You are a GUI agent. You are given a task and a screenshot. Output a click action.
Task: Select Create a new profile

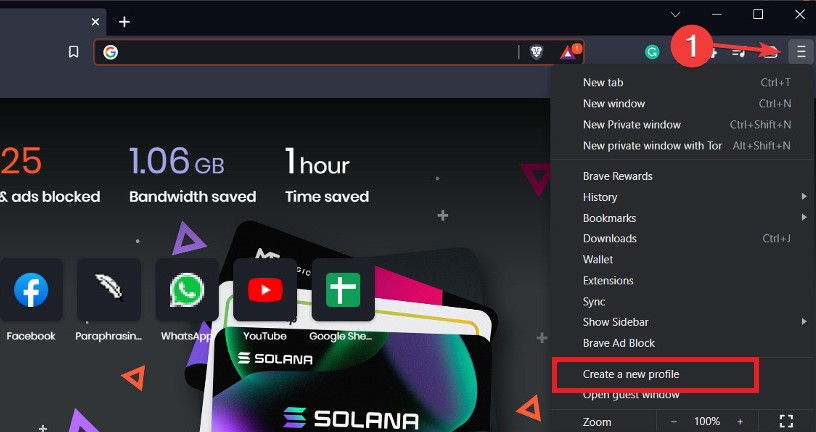pos(682,374)
